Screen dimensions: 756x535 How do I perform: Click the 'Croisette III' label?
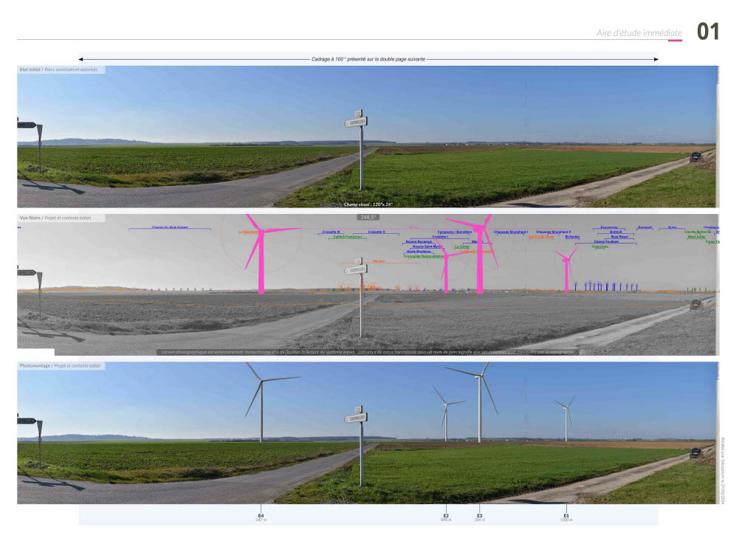[331, 232]
